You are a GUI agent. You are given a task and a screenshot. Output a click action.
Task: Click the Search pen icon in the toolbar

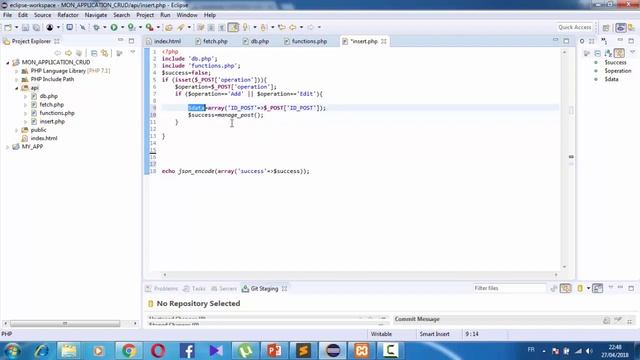pyautogui.click(x=180, y=27)
